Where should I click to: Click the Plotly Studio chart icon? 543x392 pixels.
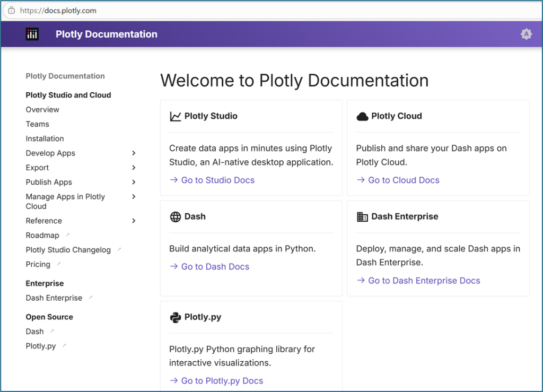pos(175,116)
